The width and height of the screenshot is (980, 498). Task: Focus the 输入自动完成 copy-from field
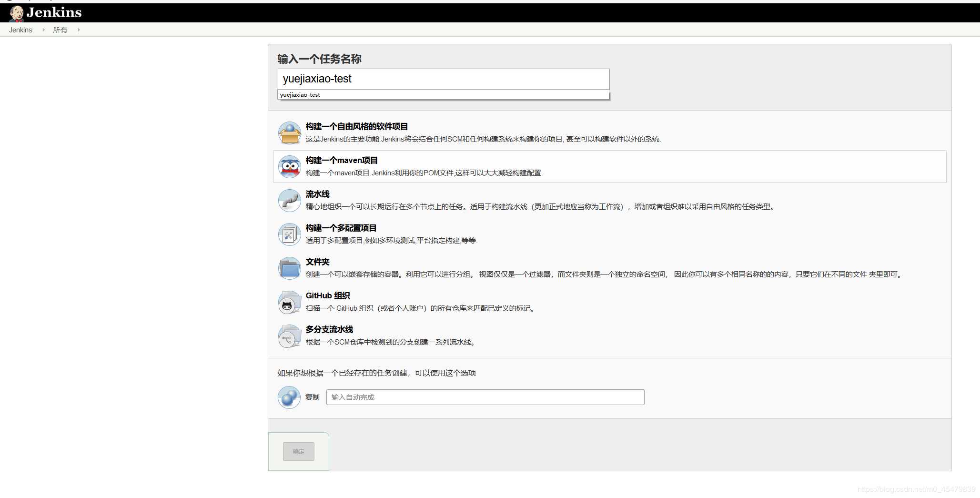(485, 397)
